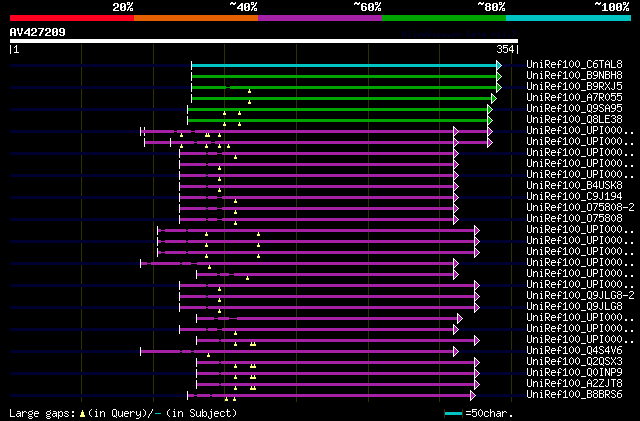
Task: Click the green ~80% identity color segment
Action: (x=444, y=18)
